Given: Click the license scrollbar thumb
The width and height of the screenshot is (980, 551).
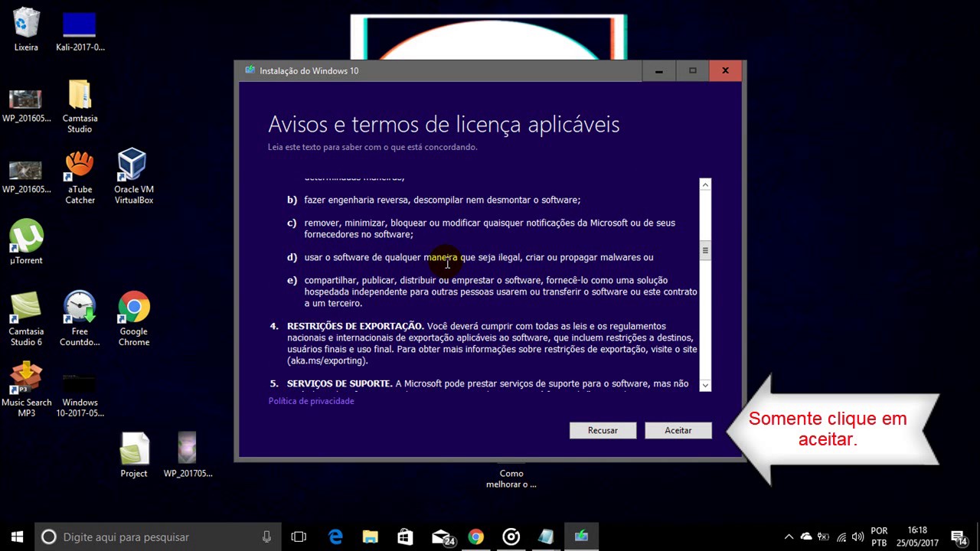Looking at the screenshot, I should click(x=705, y=250).
